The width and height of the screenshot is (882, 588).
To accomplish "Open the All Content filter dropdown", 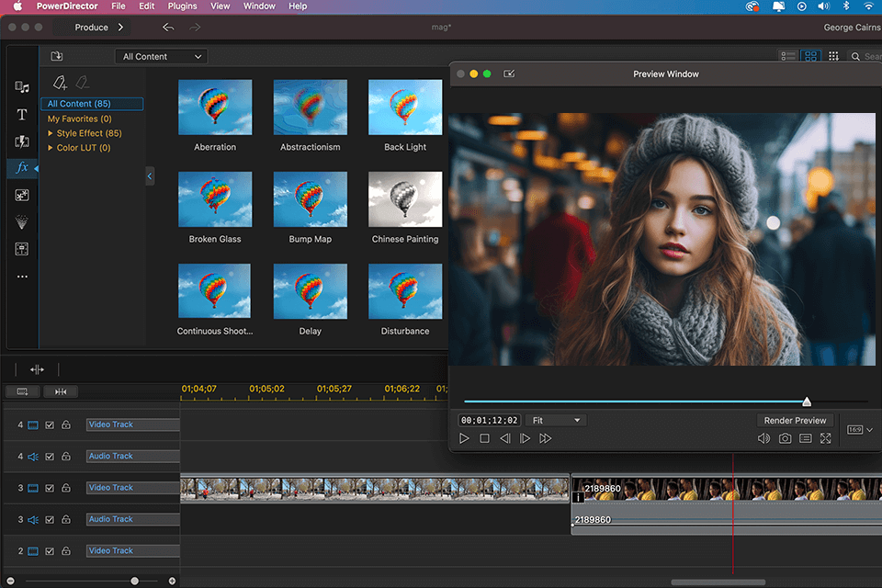I will [x=161, y=57].
